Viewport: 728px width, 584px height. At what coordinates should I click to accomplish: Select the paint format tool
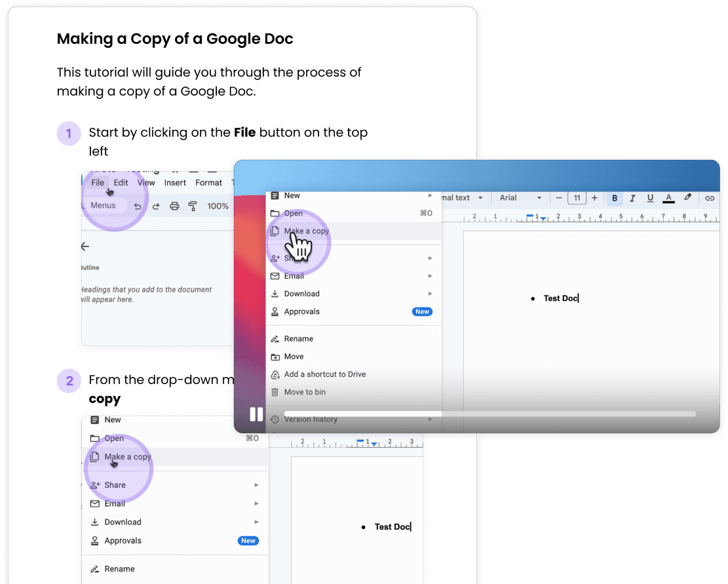[193, 205]
